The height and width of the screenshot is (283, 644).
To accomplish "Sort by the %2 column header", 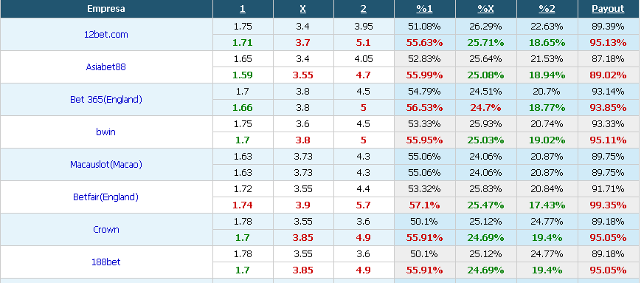I will coord(547,9).
